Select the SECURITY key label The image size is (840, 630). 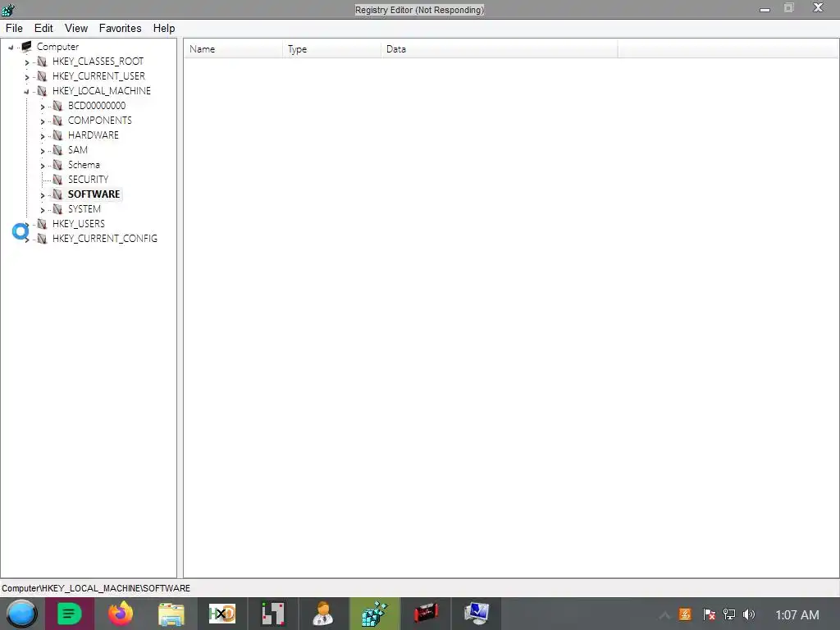(88, 180)
